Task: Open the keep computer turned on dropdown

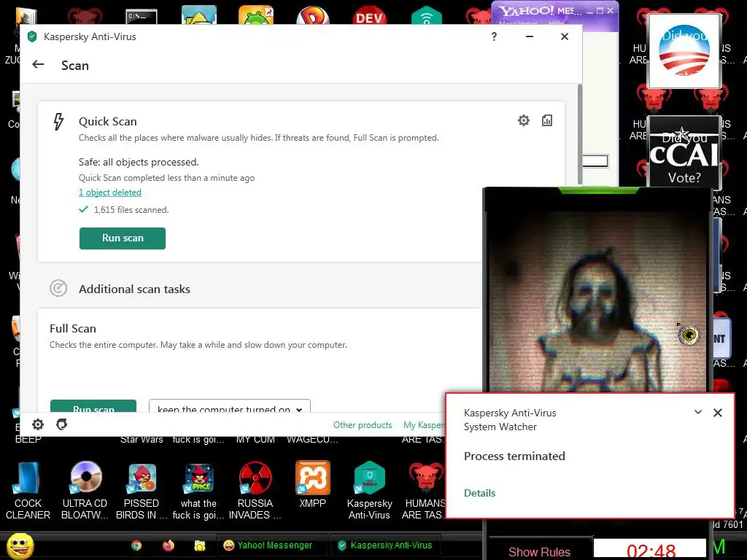Action: 230,407
